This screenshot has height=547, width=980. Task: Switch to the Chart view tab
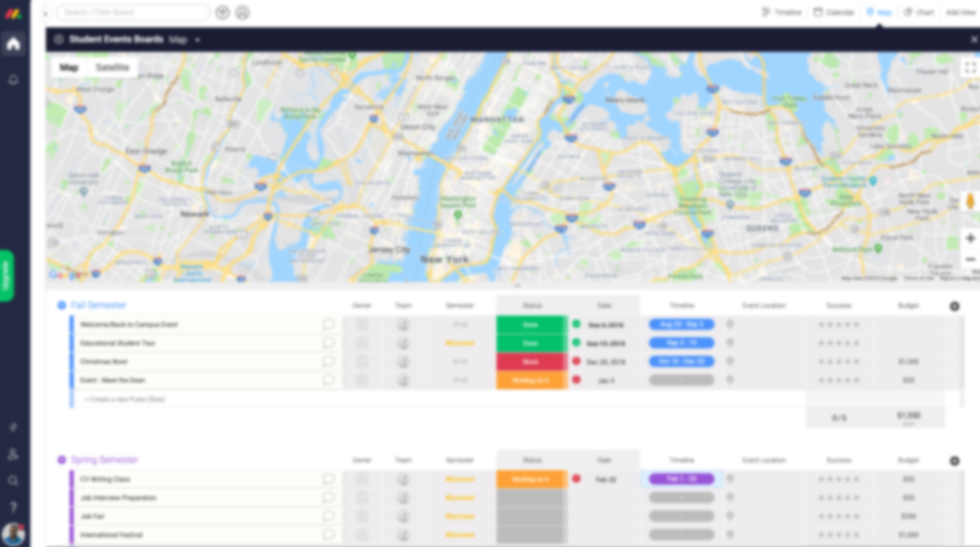919,12
